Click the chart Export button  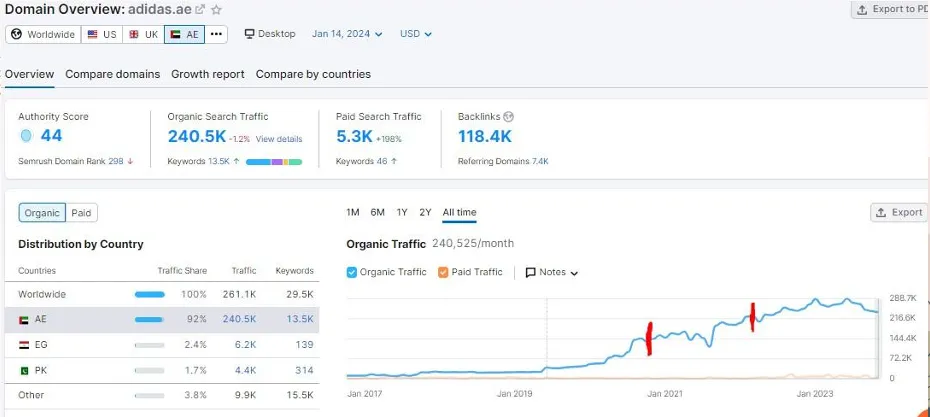coord(899,212)
